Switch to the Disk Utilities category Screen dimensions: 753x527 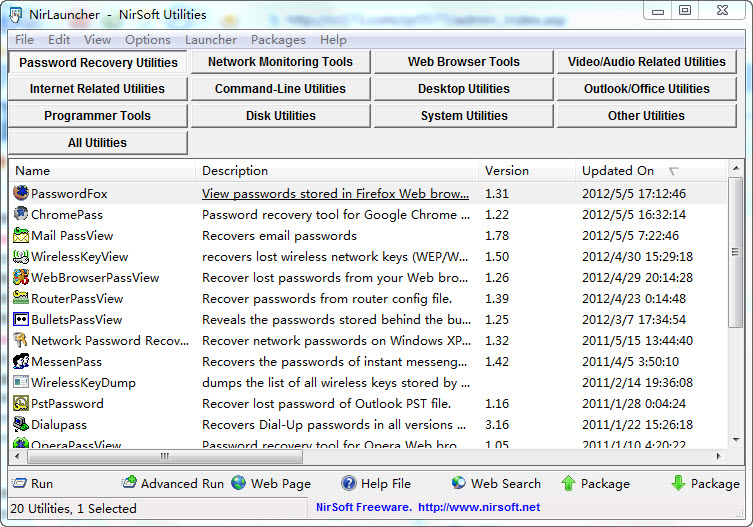pos(280,116)
